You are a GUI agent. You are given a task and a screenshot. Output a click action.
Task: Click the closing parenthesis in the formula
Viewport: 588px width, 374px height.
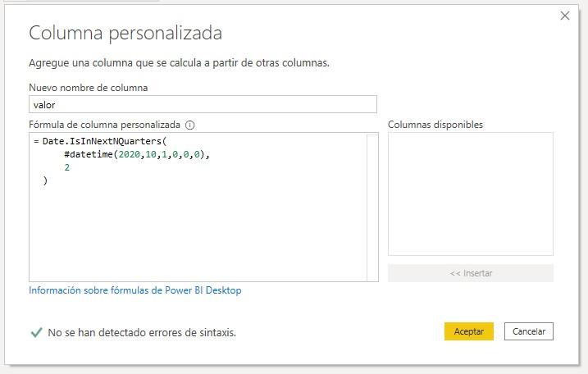click(x=45, y=180)
